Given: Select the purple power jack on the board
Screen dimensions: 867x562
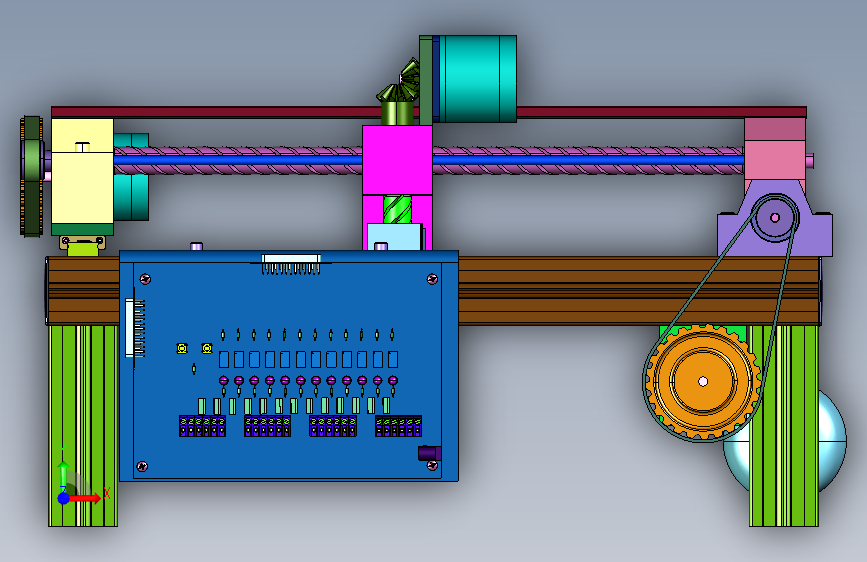Looking at the screenshot, I should pos(429,454).
